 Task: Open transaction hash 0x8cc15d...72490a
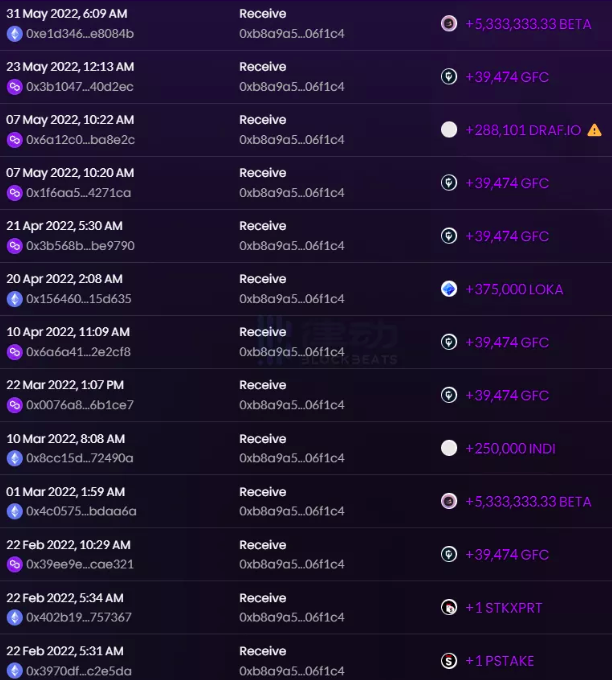click(x=80, y=458)
